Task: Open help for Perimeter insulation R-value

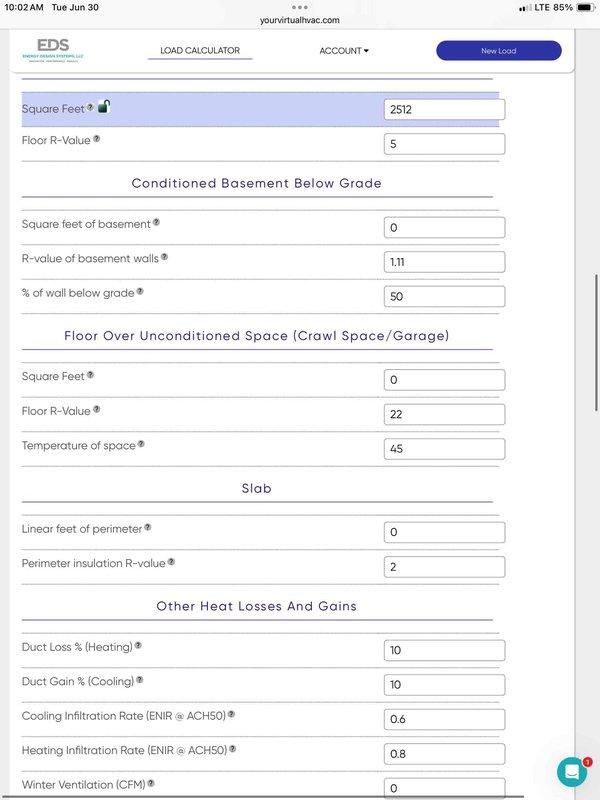Action: point(171,562)
